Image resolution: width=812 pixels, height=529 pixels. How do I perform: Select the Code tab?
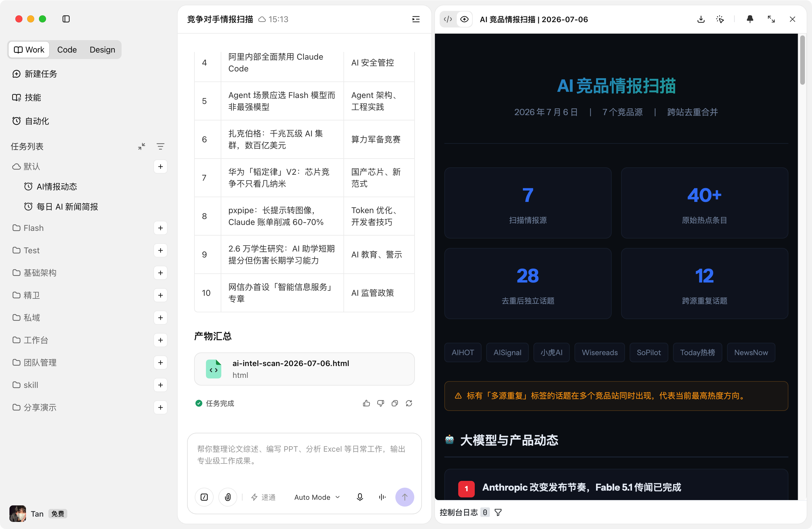[x=67, y=50]
